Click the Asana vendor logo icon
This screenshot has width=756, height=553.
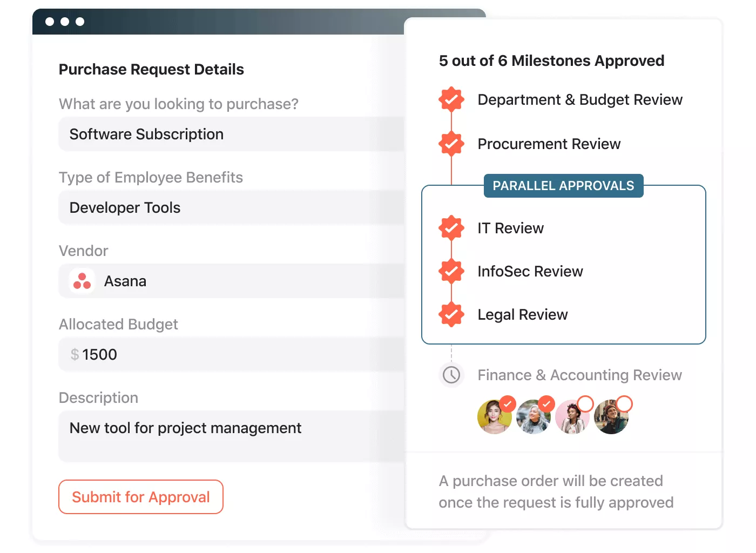[x=82, y=281]
